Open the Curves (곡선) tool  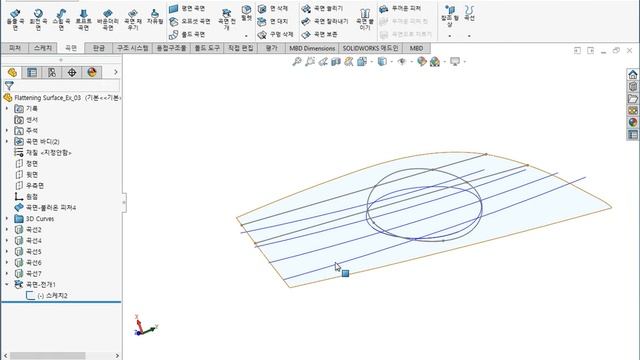469,13
